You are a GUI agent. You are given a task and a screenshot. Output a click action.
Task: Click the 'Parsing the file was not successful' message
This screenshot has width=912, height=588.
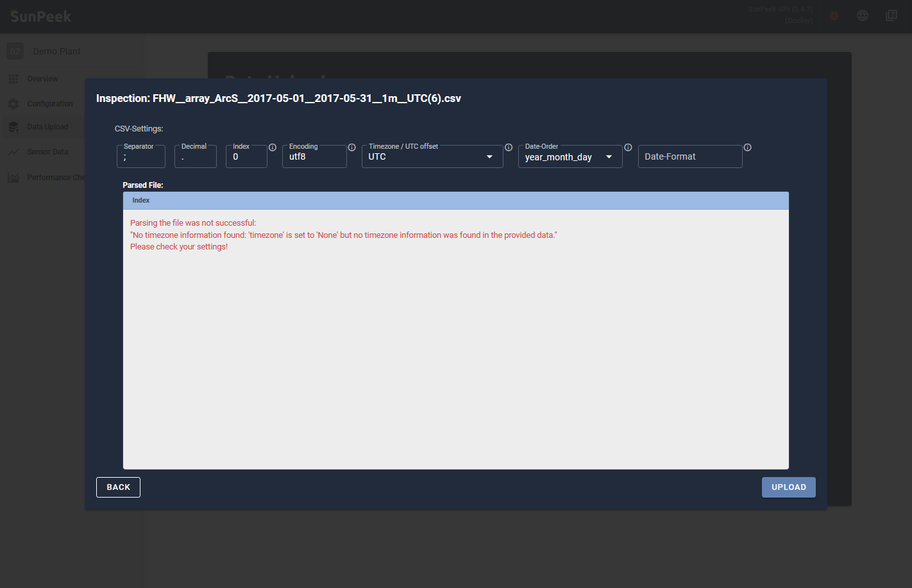(x=193, y=223)
